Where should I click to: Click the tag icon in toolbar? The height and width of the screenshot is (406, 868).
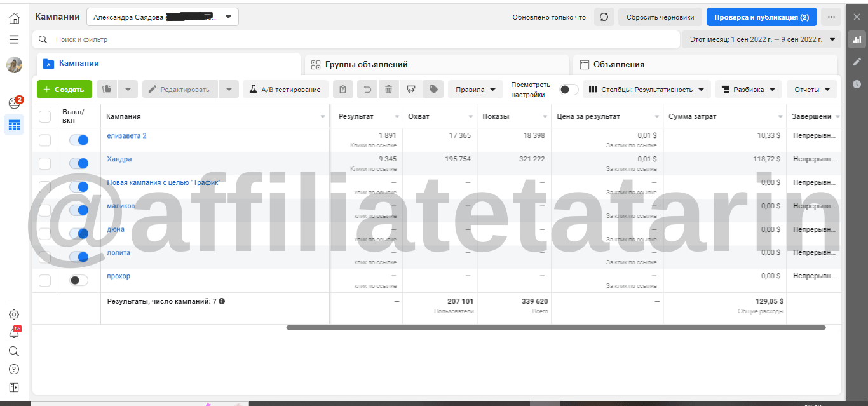433,90
